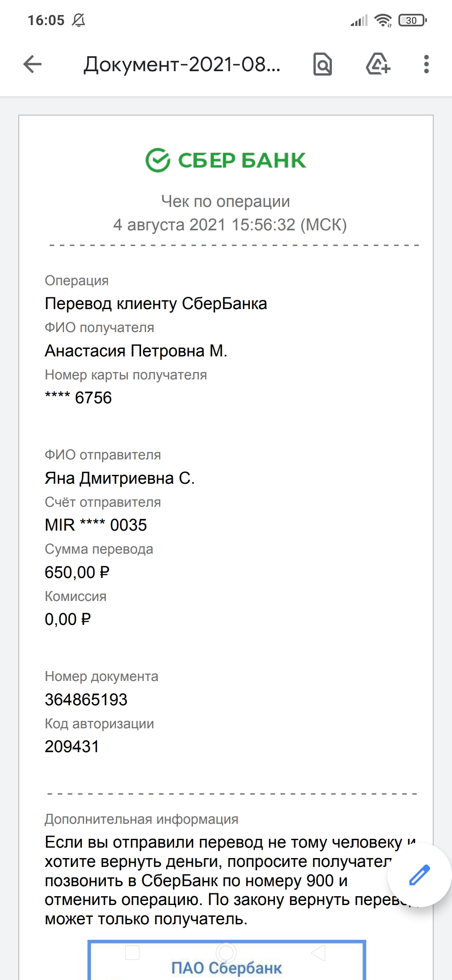
Task: Tap the document number 364865193
Action: tap(86, 699)
